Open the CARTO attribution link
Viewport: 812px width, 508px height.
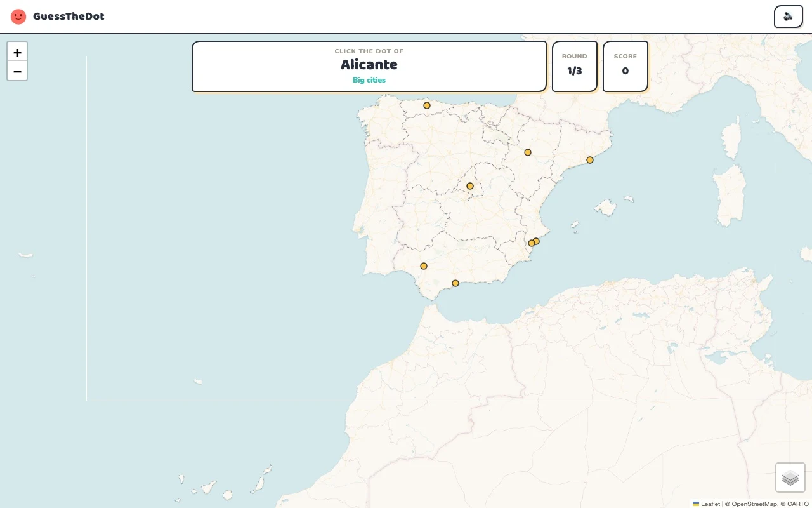[x=798, y=504]
